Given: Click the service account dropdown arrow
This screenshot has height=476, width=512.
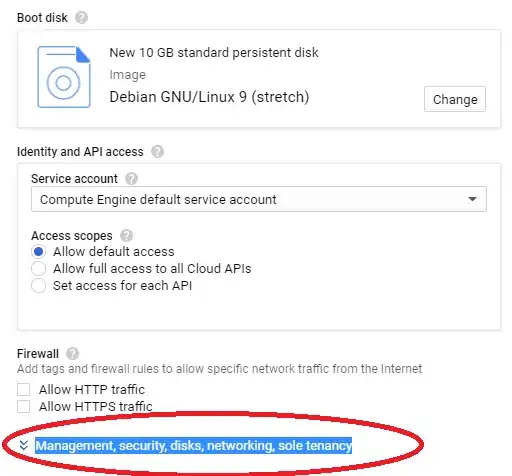Looking at the screenshot, I should click(x=472, y=199).
